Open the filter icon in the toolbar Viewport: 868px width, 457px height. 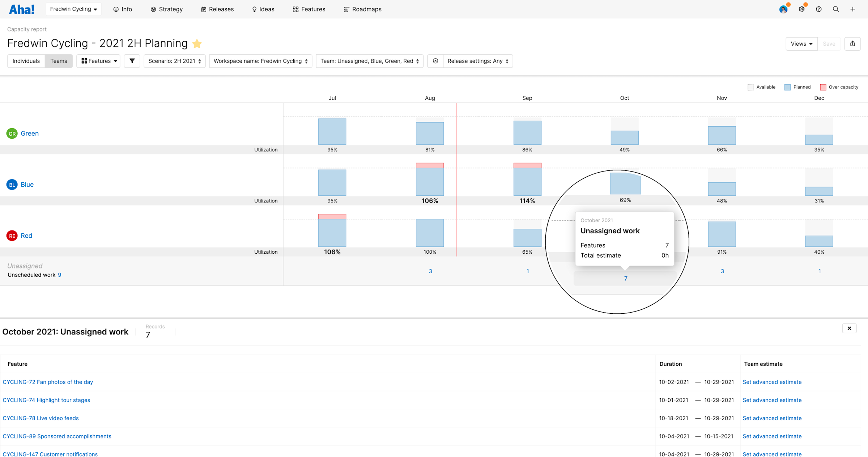[x=132, y=61]
